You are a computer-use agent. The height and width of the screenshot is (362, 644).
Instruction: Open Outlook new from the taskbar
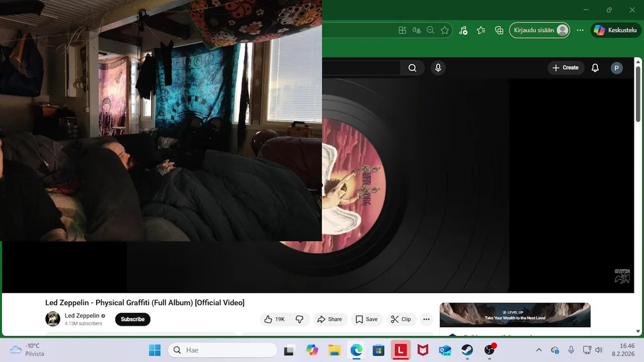[445, 350]
